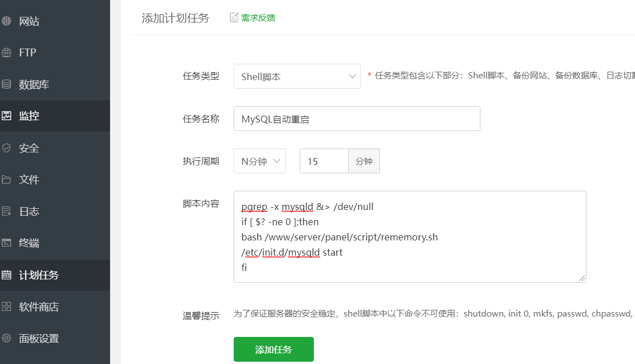Click the 数据库 database icon
The width and height of the screenshot is (635, 364).
tap(6, 84)
